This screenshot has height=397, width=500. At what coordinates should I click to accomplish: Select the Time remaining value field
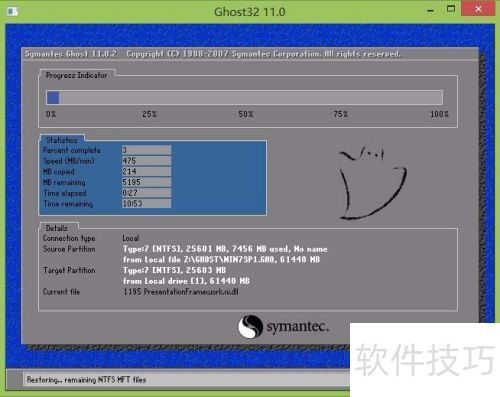click(x=146, y=203)
